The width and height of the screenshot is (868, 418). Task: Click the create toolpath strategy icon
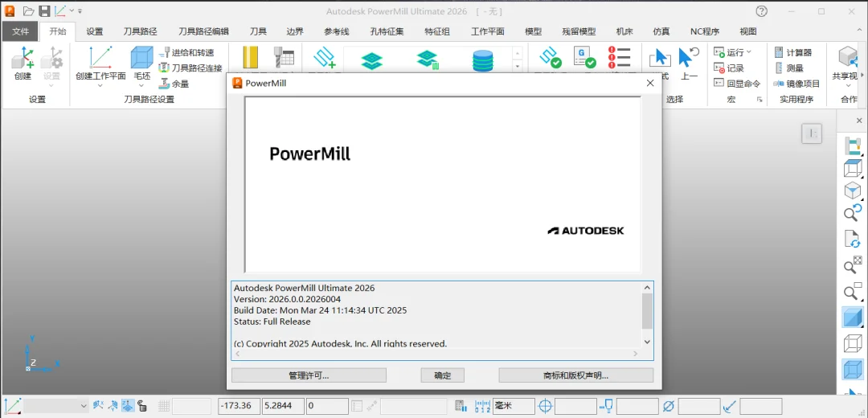[324, 58]
